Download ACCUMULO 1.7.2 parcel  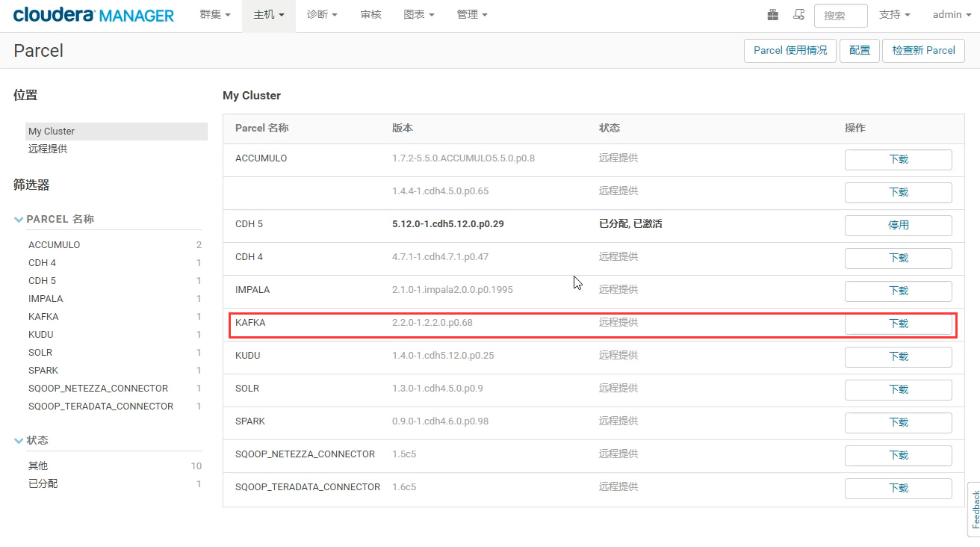coord(898,160)
